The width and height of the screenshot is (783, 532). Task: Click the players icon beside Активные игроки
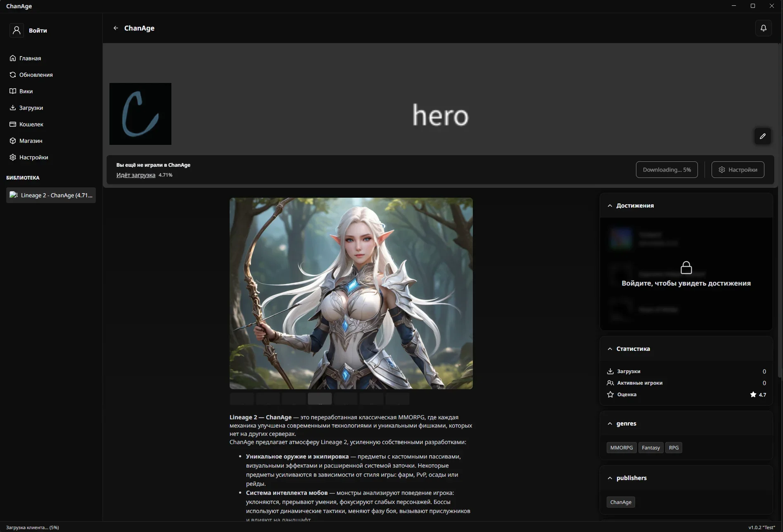pos(610,383)
